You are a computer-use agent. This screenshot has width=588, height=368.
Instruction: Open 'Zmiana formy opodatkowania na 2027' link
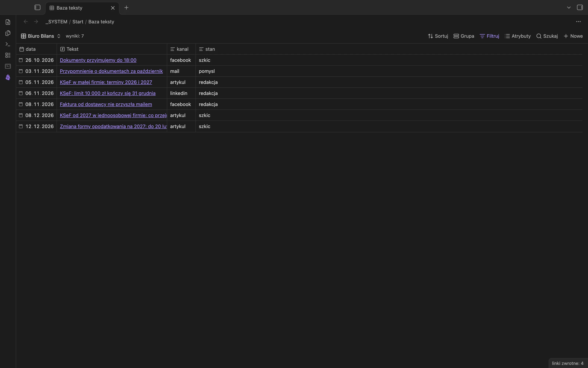pos(113,126)
